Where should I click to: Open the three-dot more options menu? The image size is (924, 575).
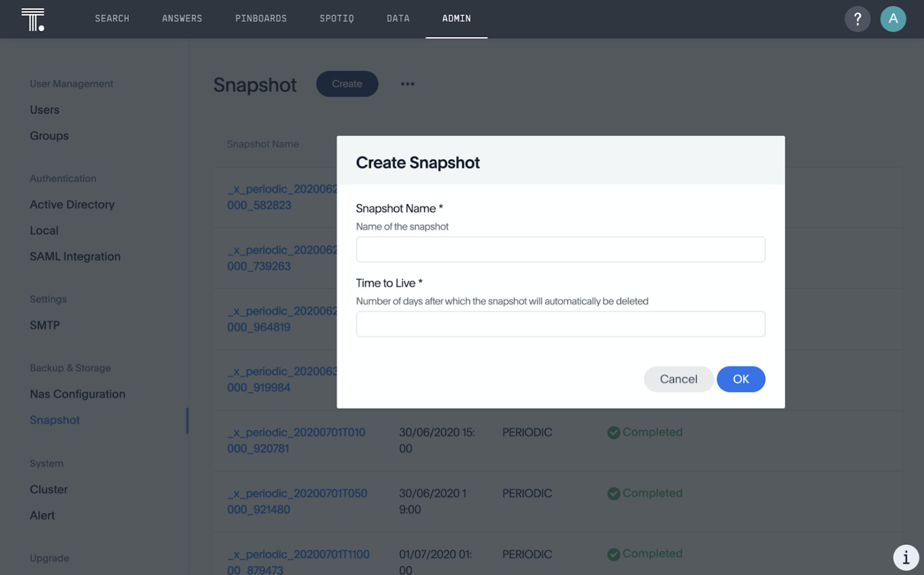[x=408, y=84]
